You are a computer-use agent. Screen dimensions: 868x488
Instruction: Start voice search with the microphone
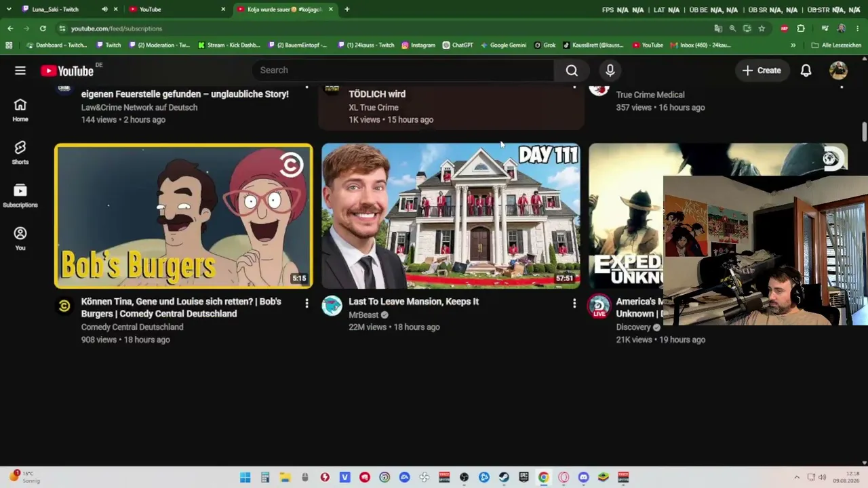610,70
